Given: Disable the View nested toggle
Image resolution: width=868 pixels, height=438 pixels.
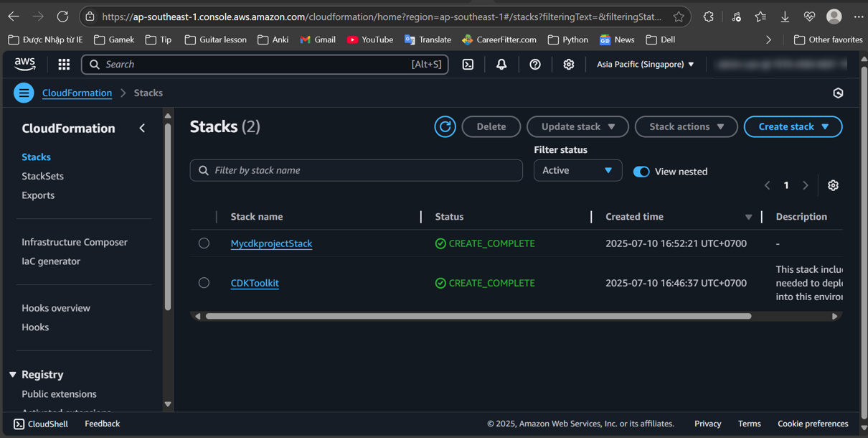Looking at the screenshot, I should pos(641,172).
